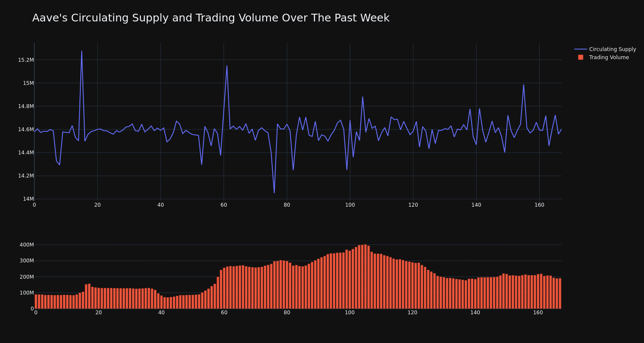Click the Circulating Supply blue line swatch
644x343 pixels.
tap(580, 49)
